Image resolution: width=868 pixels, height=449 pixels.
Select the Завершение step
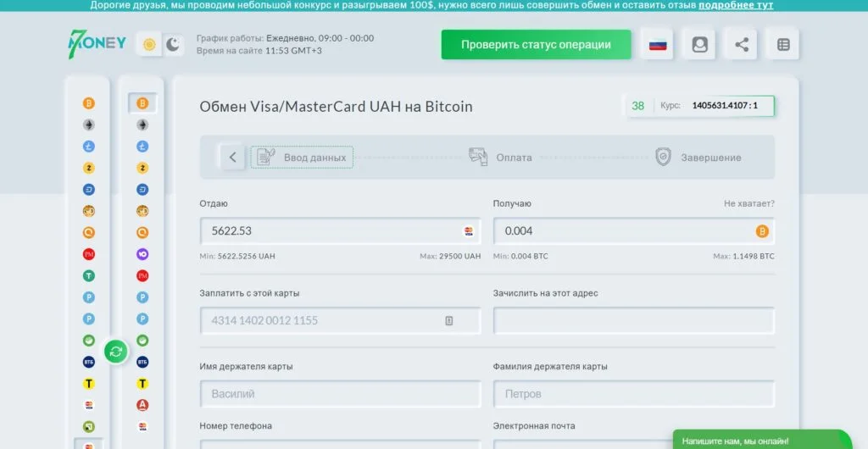point(698,157)
